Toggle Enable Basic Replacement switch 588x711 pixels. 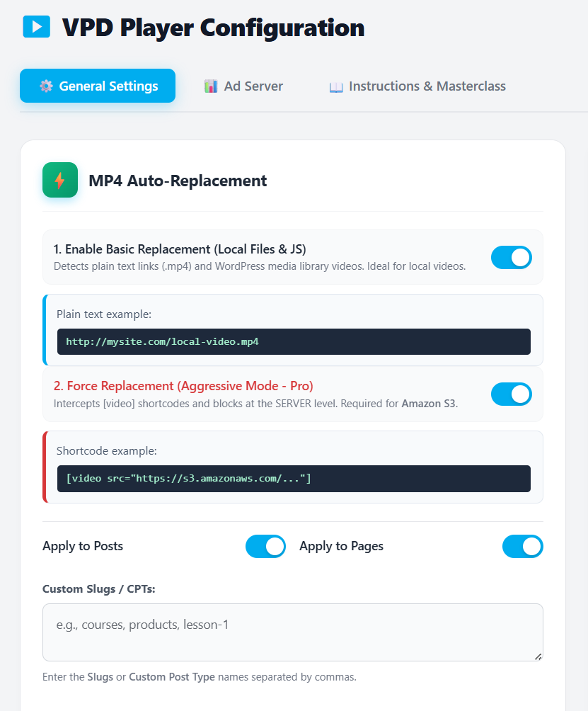pyautogui.click(x=511, y=257)
